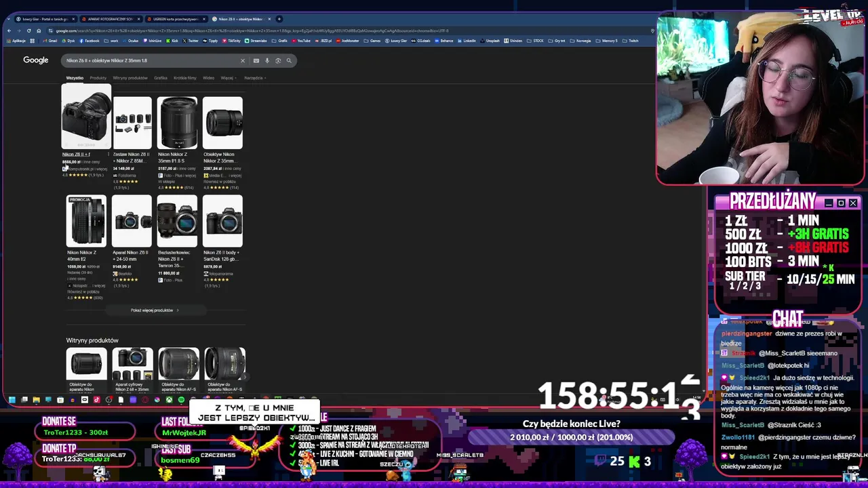
Task: Open the Gmail bookmark
Action: [x=50, y=41]
